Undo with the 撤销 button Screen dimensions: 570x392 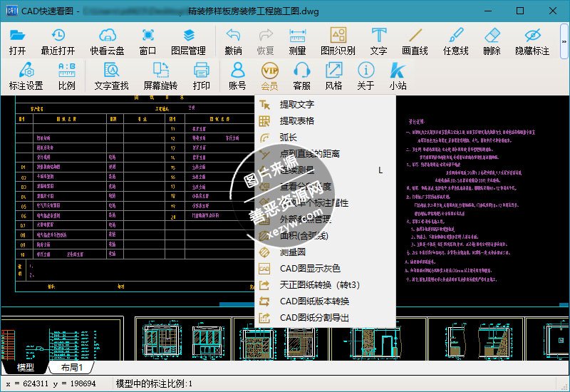233,42
